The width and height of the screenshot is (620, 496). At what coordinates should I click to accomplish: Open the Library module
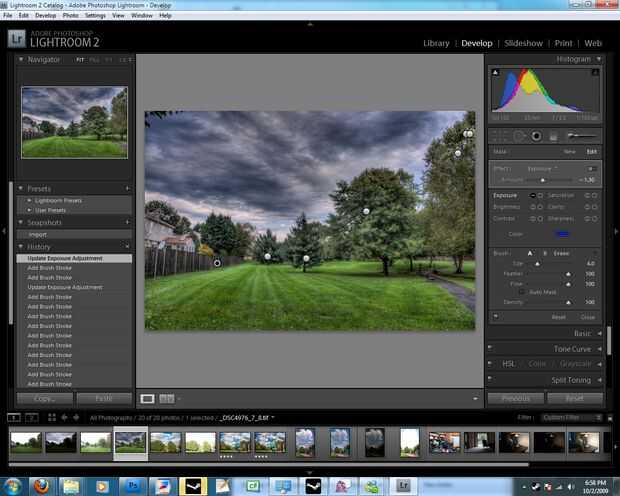436,43
